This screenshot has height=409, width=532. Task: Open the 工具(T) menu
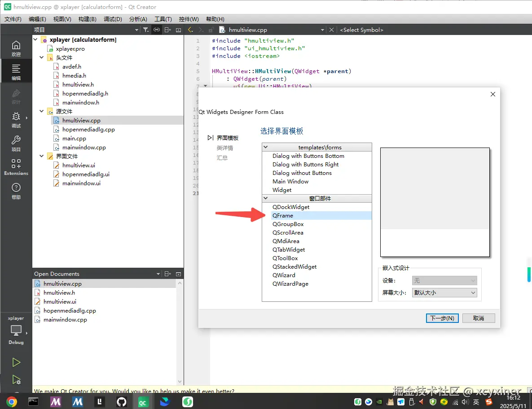point(163,19)
